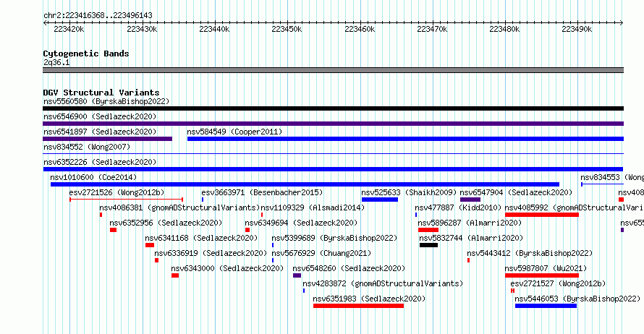This screenshot has height=334, width=644.
Task: Click the nsv6352226 (Sedlazeck2020) label
Action: 100,162
